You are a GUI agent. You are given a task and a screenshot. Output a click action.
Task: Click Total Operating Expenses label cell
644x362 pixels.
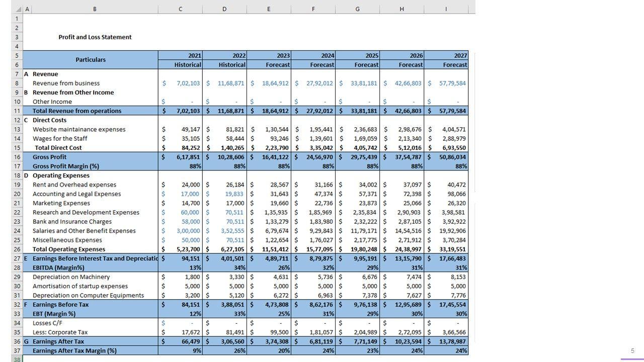pyautogui.click(x=69, y=249)
